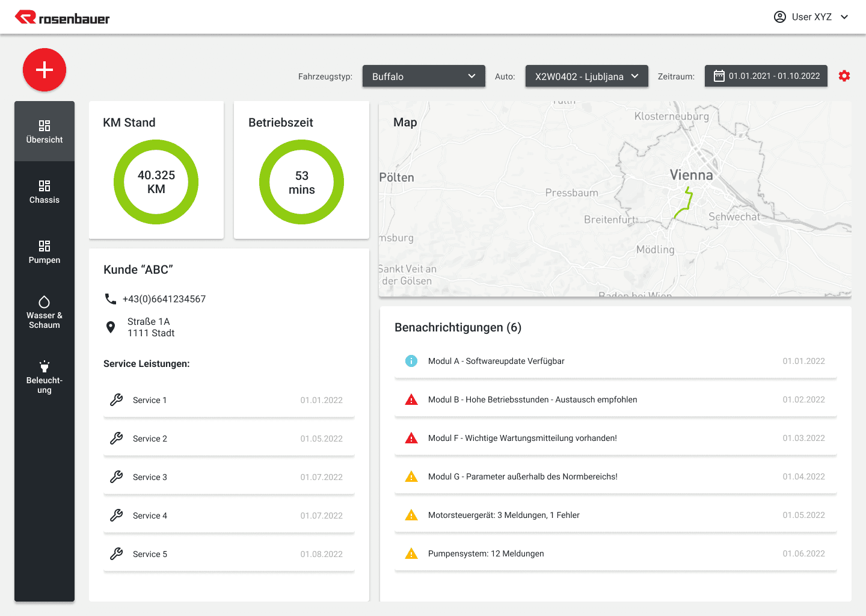This screenshot has height=616, width=866.
Task: Click address Straße 1A 1111 Stadt
Action: coord(151,327)
